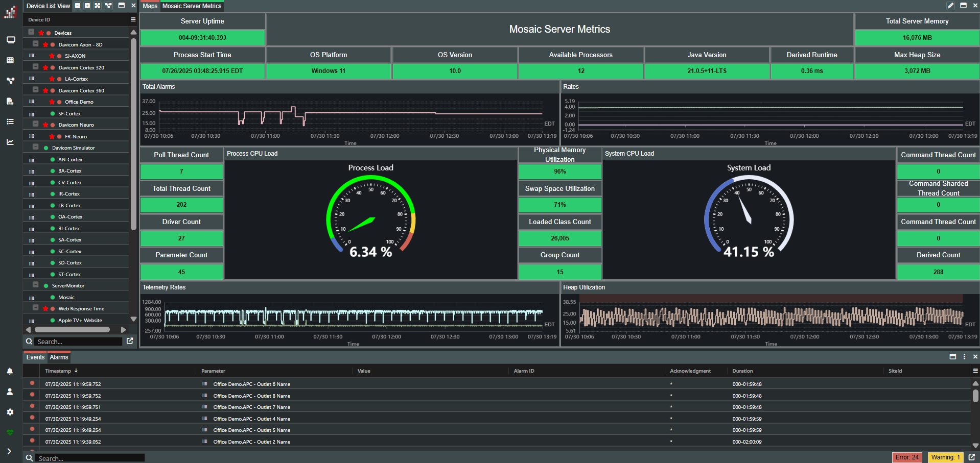Open the trend chart icon in sidebar

click(x=10, y=142)
